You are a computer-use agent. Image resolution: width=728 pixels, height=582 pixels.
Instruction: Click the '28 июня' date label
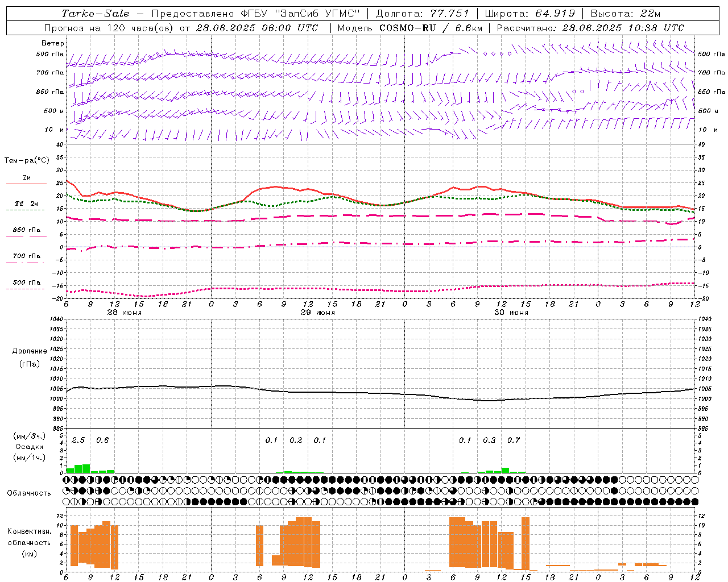point(125,313)
